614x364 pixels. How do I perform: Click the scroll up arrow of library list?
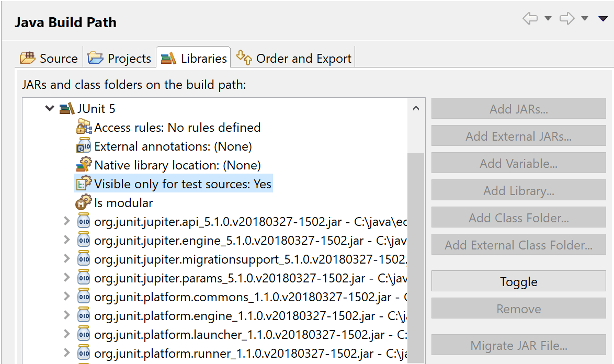[x=416, y=108]
